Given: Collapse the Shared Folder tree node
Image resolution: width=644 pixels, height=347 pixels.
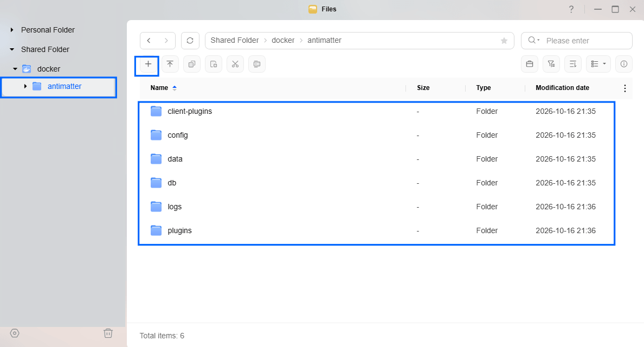Looking at the screenshot, I should (12, 49).
